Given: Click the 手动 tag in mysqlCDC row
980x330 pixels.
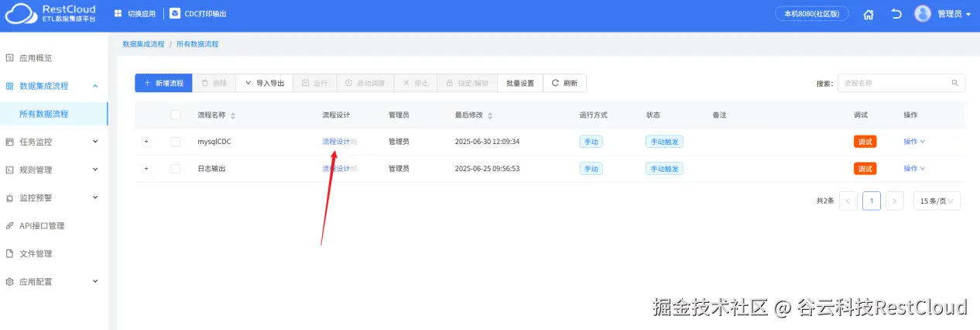Looking at the screenshot, I should click(591, 142).
